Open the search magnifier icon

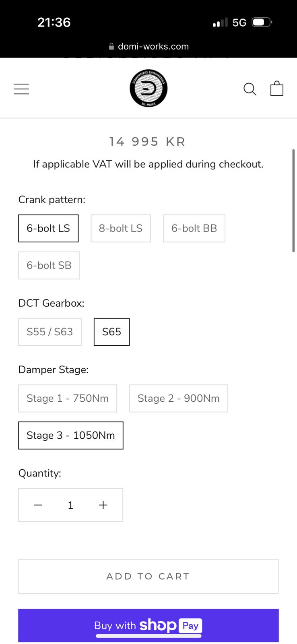click(250, 89)
